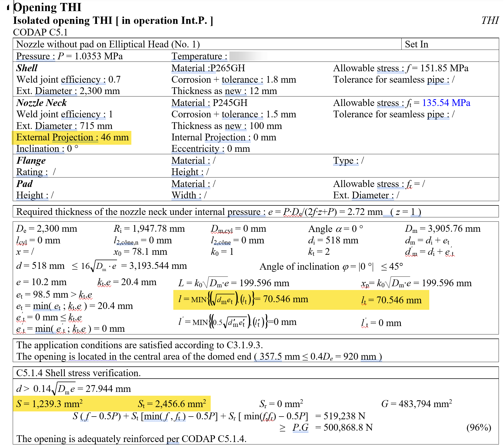Click the blue 135.54 MPa allowable stress value
504x448 pixels.
pyautogui.click(x=446, y=103)
